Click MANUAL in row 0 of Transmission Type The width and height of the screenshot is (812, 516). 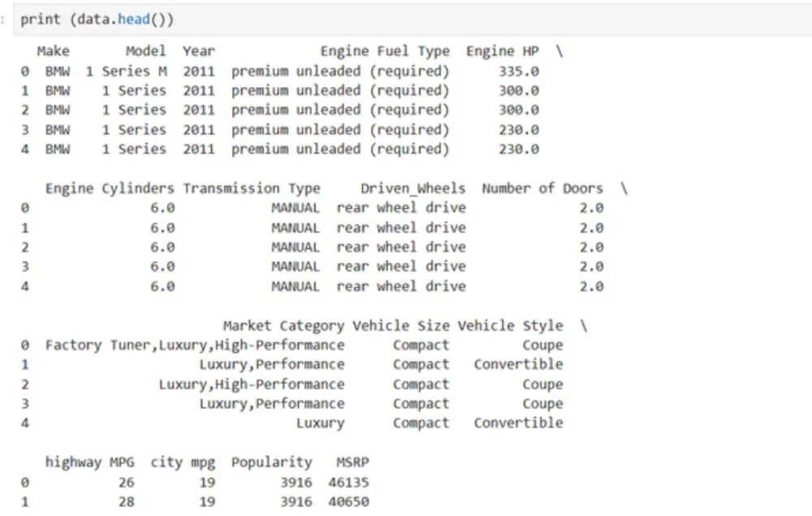pyautogui.click(x=296, y=208)
